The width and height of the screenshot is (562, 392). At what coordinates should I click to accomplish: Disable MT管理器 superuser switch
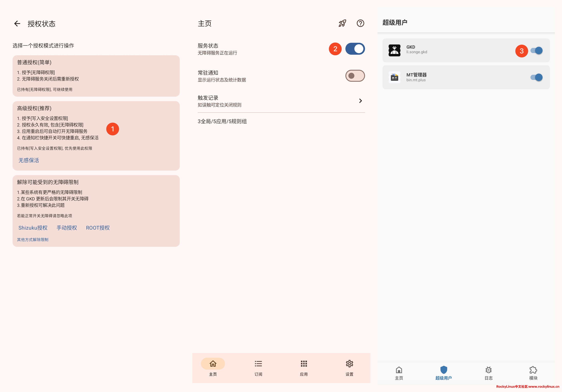click(537, 77)
